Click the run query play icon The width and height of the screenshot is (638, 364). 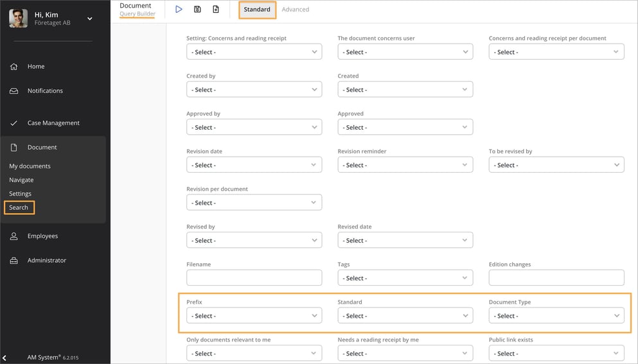pyautogui.click(x=179, y=9)
